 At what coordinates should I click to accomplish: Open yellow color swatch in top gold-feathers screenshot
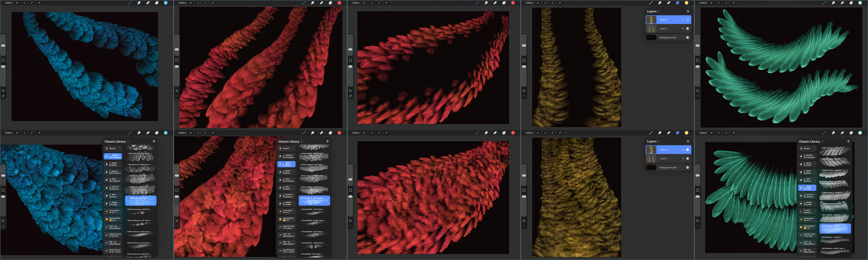coord(686,3)
